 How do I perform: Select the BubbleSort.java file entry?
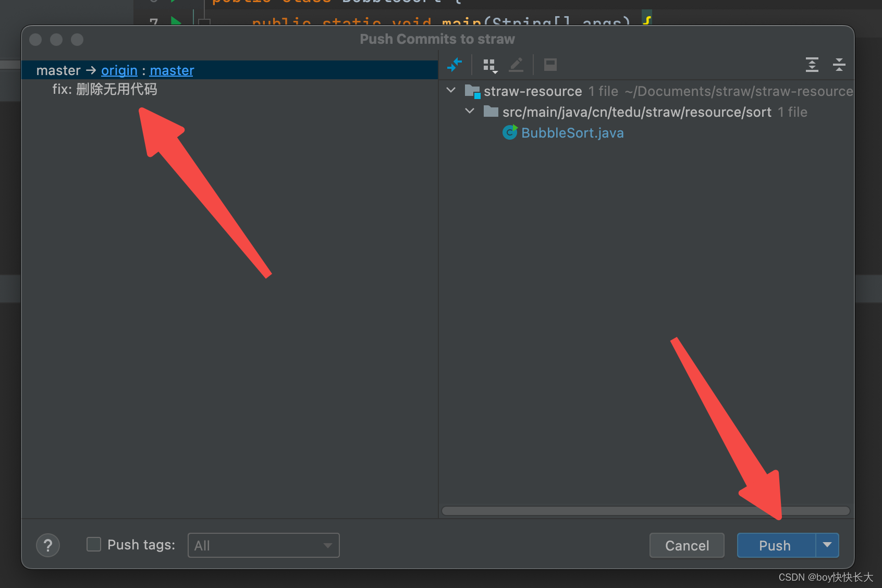572,133
